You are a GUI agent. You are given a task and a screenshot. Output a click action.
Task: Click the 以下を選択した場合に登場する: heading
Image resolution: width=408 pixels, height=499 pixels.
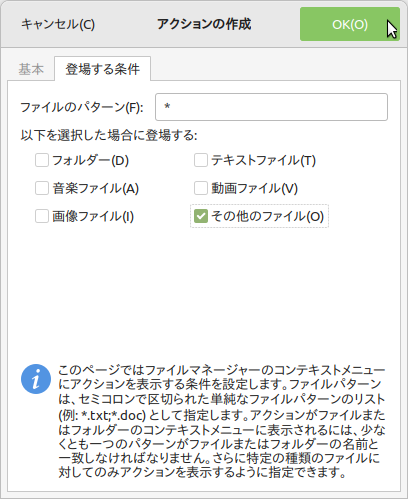click(109, 135)
